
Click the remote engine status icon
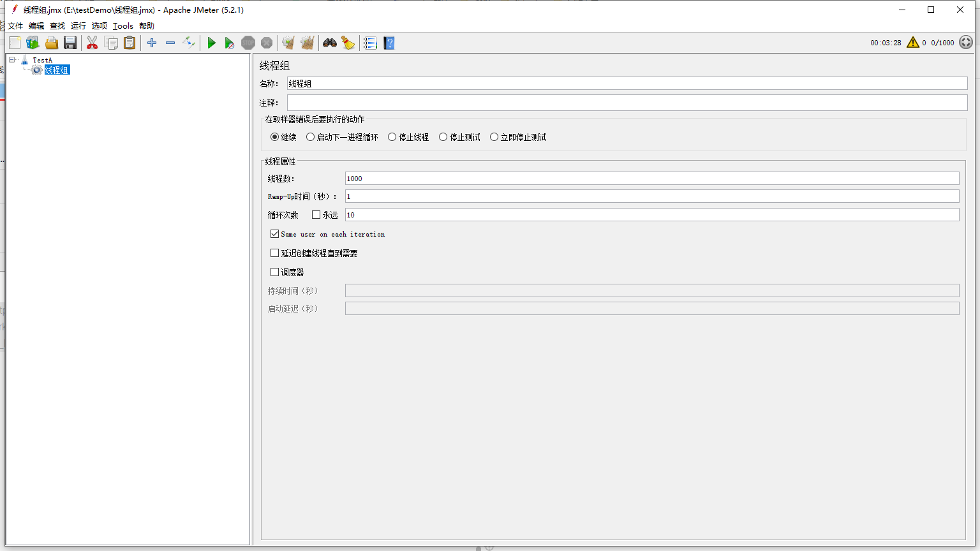966,43
